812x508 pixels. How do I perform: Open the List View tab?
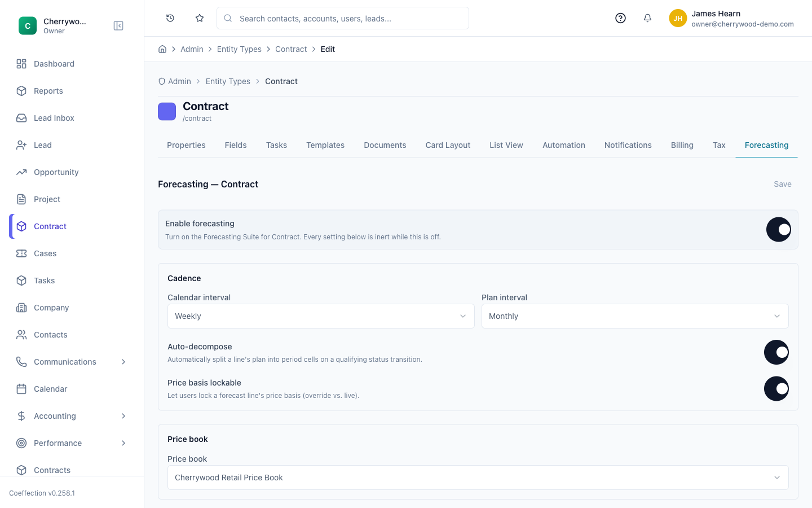coord(506,145)
